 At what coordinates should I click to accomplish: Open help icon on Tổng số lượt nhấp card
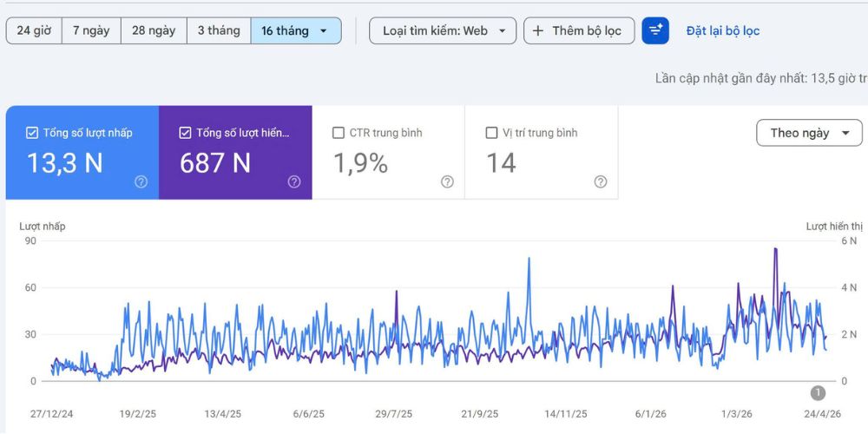pos(141,181)
